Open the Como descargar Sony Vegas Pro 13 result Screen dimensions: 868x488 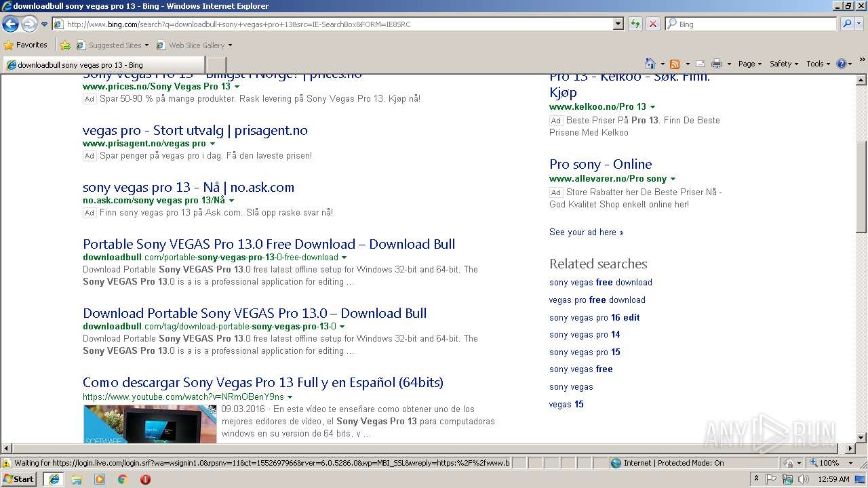point(262,382)
